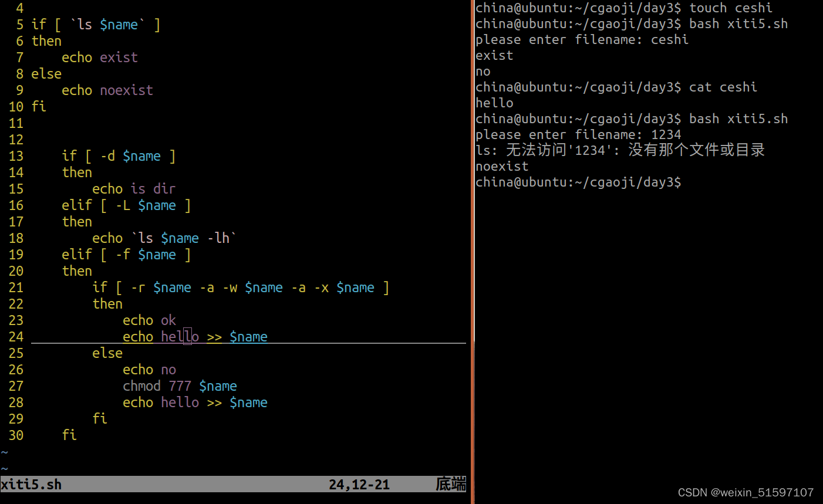Click 'fi' on line 30
823x504 pixels.
coord(69,435)
